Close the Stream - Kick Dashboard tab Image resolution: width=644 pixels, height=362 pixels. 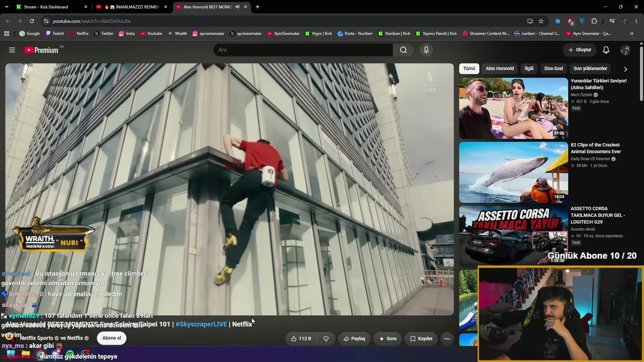tap(86, 7)
